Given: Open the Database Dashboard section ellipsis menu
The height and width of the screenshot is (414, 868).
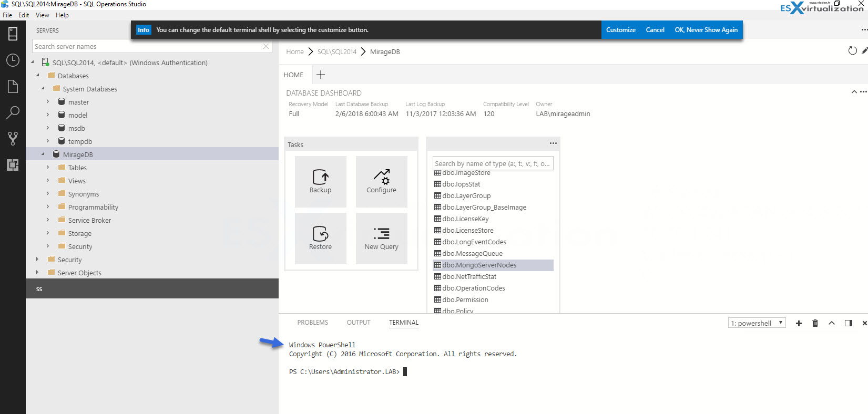Looking at the screenshot, I should click(x=863, y=92).
